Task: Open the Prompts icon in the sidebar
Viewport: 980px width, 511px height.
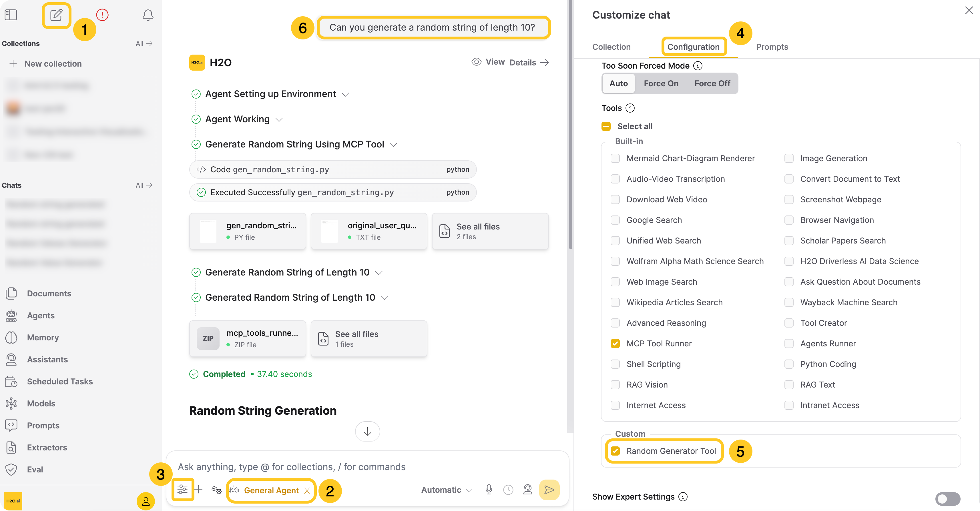Action: pyautogui.click(x=11, y=425)
